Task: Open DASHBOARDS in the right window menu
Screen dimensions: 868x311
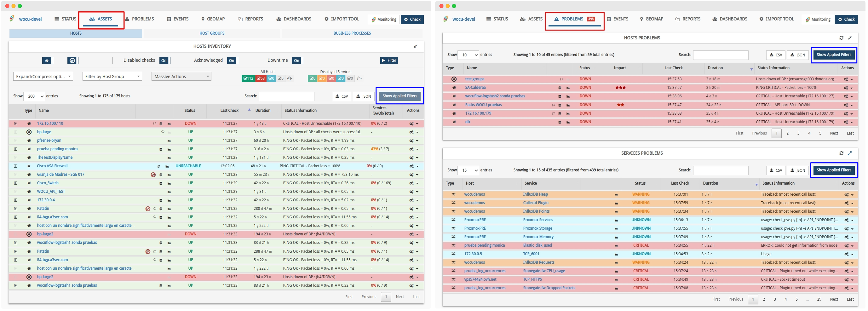Action: coord(730,19)
